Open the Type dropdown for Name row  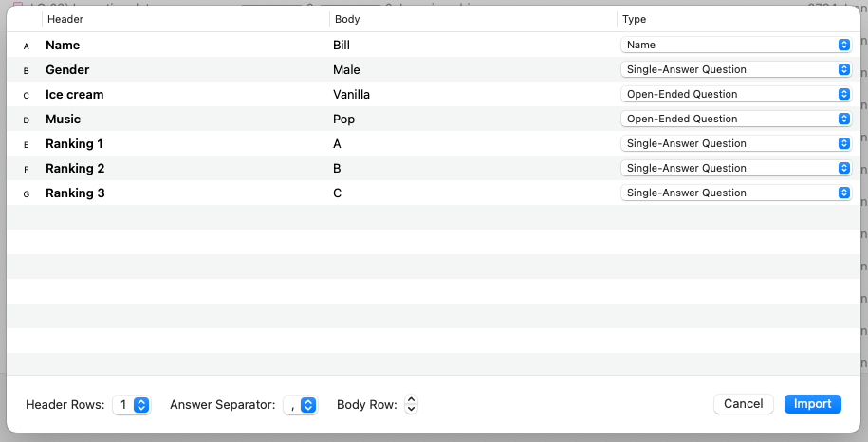coord(735,45)
